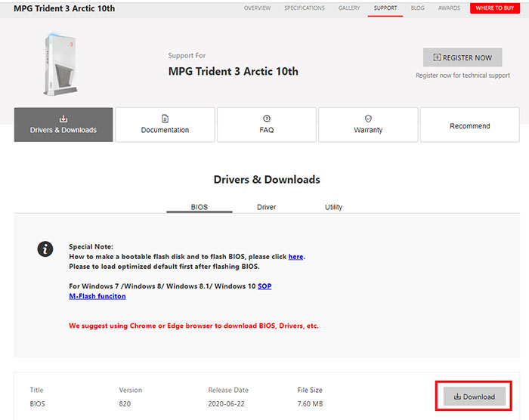Go to Specifications in top navigation

[305, 8]
